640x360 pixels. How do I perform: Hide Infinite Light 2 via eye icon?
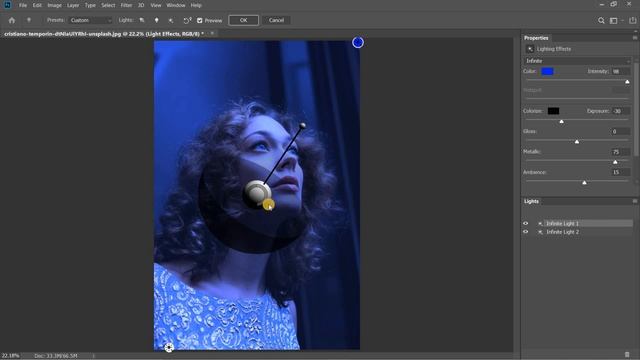click(526, 232)
